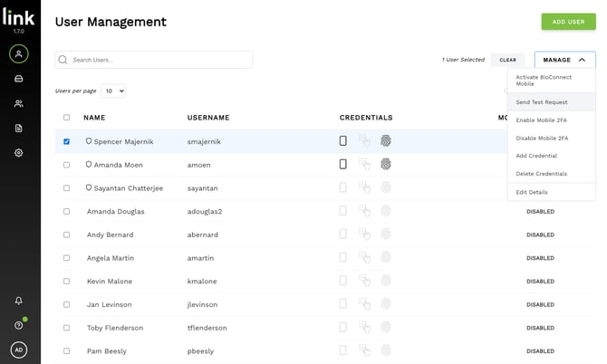
Task: Check the select-all checkbox in header
Action: click(x=66, y=118)
